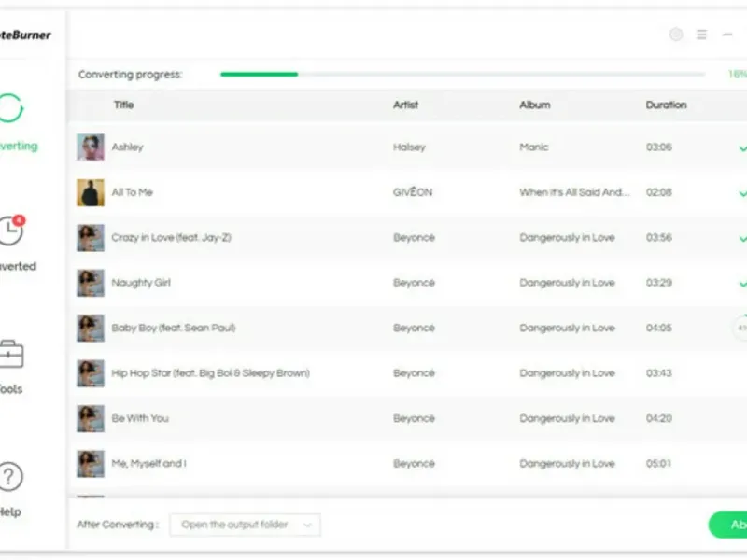Viewport: 747px width, 560px height.
Task: Click the After Converting label
Action: [118, 525]
